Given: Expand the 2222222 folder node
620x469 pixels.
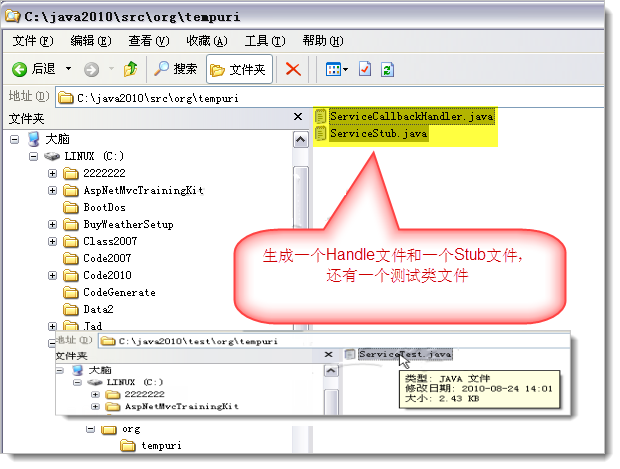Looking at the screenshot, I should coord(52,173).
